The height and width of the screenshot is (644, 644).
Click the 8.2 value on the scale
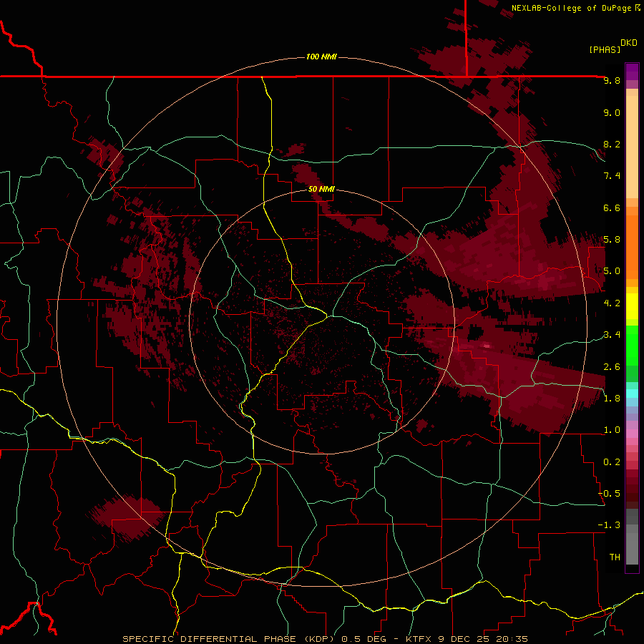tap(612, 144)
